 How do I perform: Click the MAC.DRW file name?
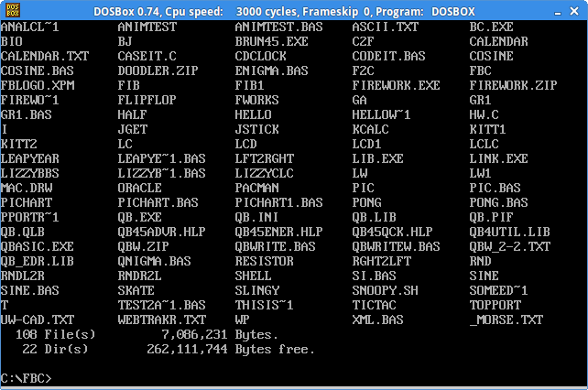point(27,188)
